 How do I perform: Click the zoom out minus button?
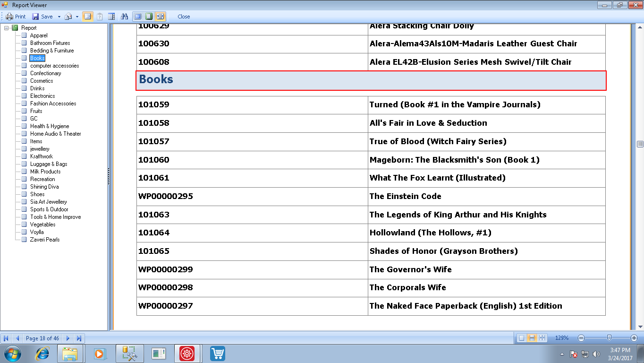(x=581, y=338)
